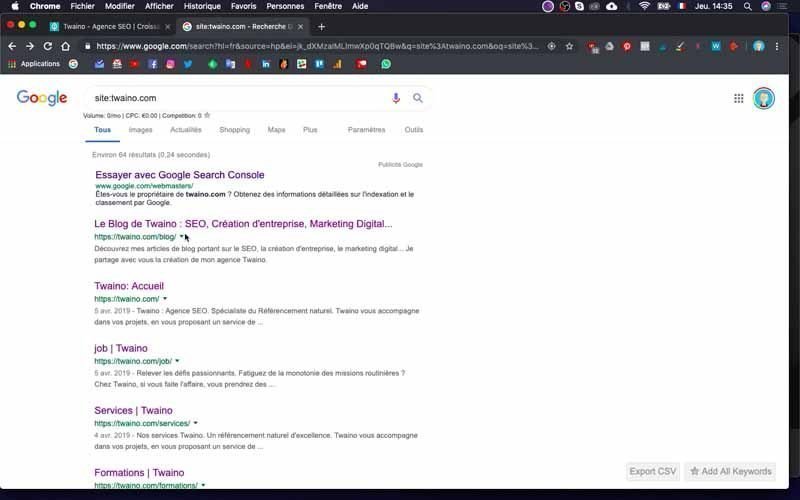Viewport: 800px width, 500px height.
Task: Open the Paramètres settings menu
Action: click(366, 130)
